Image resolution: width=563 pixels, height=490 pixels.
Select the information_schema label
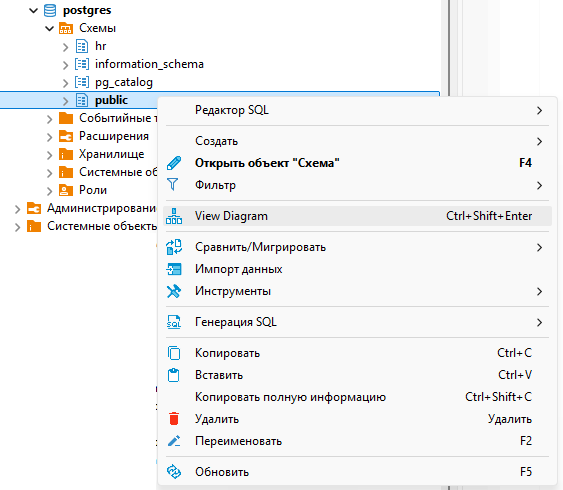click(x=149, y=64)
